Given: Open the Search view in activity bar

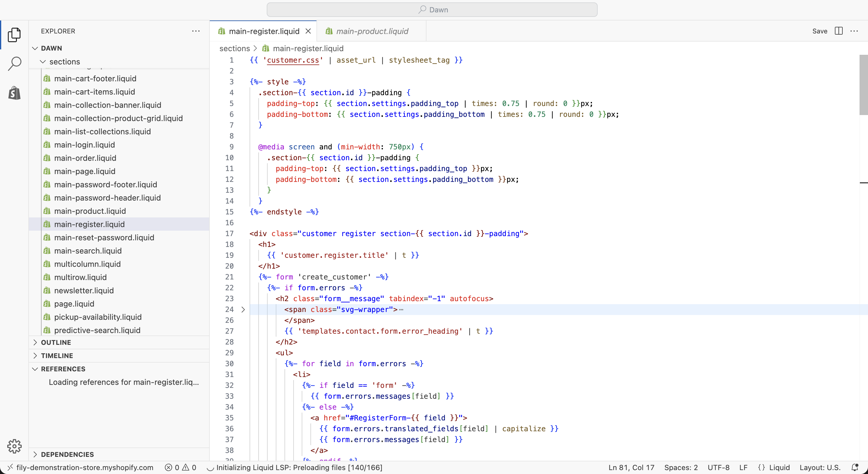Looking at the screenshot, I should [x=14, y=64].
